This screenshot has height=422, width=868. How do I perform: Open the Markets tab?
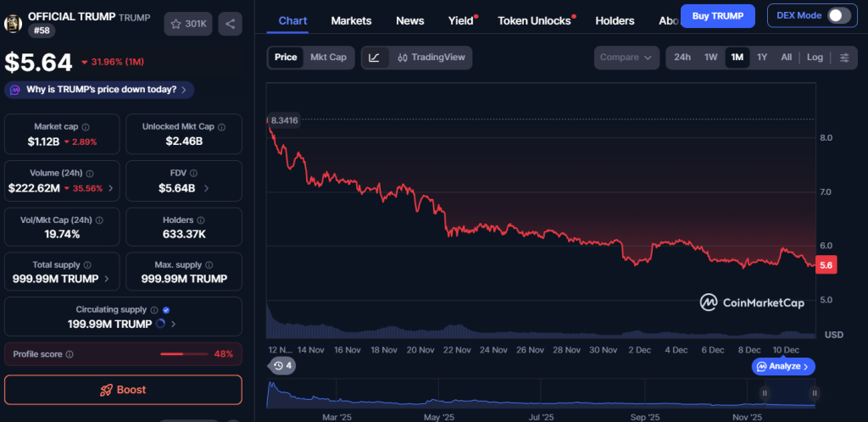351,20
